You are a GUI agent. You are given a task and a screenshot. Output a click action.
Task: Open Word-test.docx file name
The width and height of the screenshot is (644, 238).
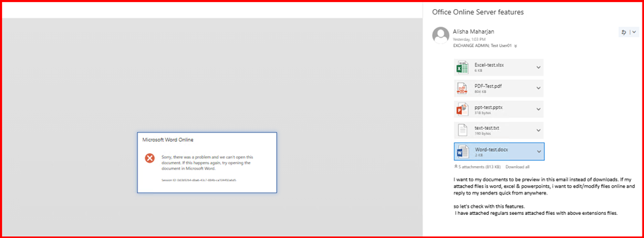pyautogui.click(x=491, y=149)
